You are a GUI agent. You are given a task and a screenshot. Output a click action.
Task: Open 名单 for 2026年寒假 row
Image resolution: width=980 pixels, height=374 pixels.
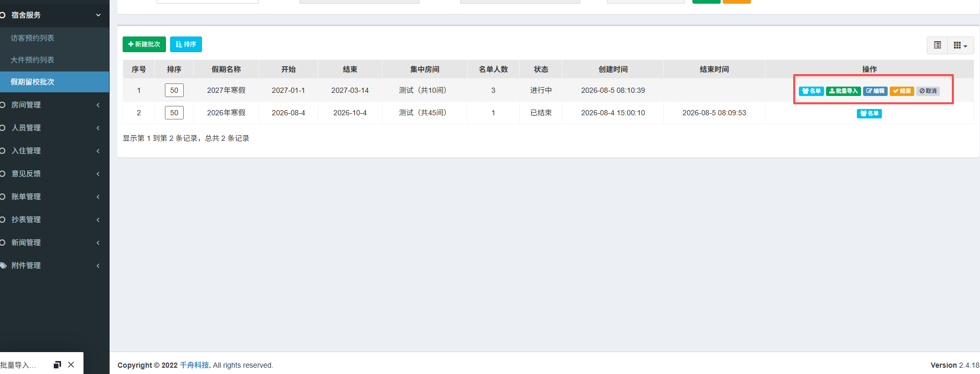coord(869,113)
